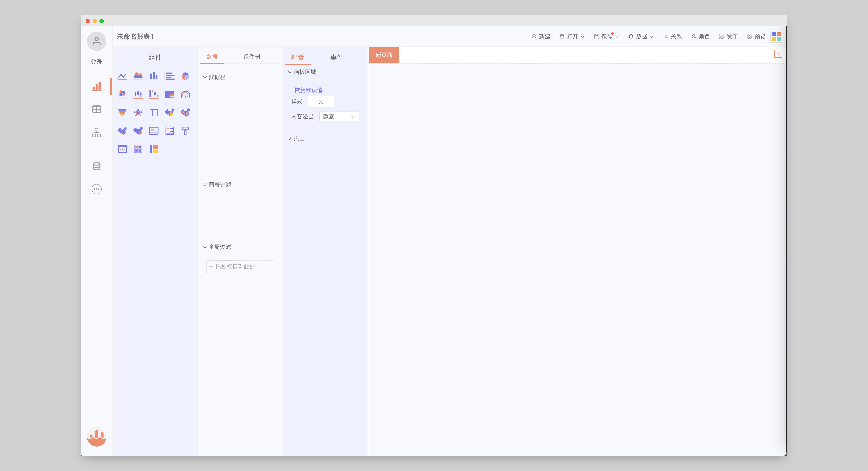Switch to the 数据 tab
This screenshot has height=471, width=868.
click(212, 57)
